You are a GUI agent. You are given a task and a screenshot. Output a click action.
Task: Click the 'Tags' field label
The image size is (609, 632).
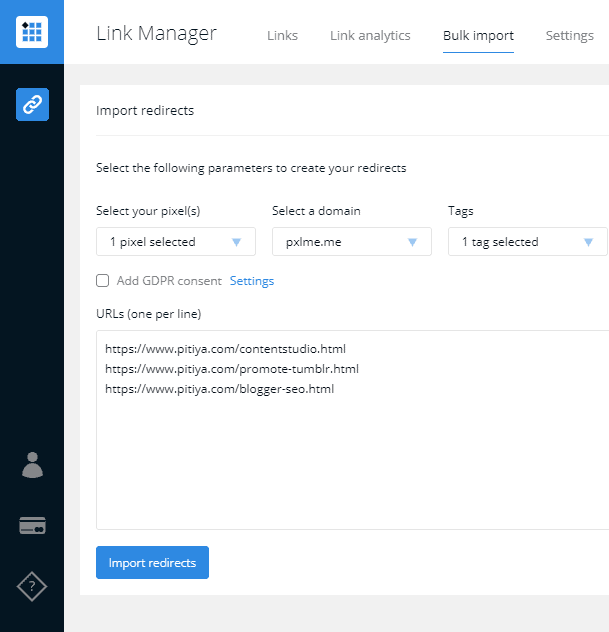tap(461, 211)
